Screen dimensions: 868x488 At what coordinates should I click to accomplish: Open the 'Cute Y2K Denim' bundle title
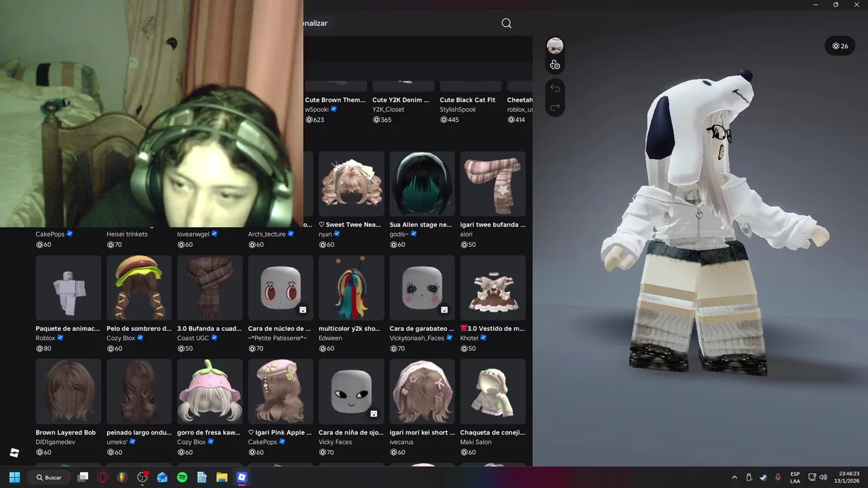(x=401, y=100)
